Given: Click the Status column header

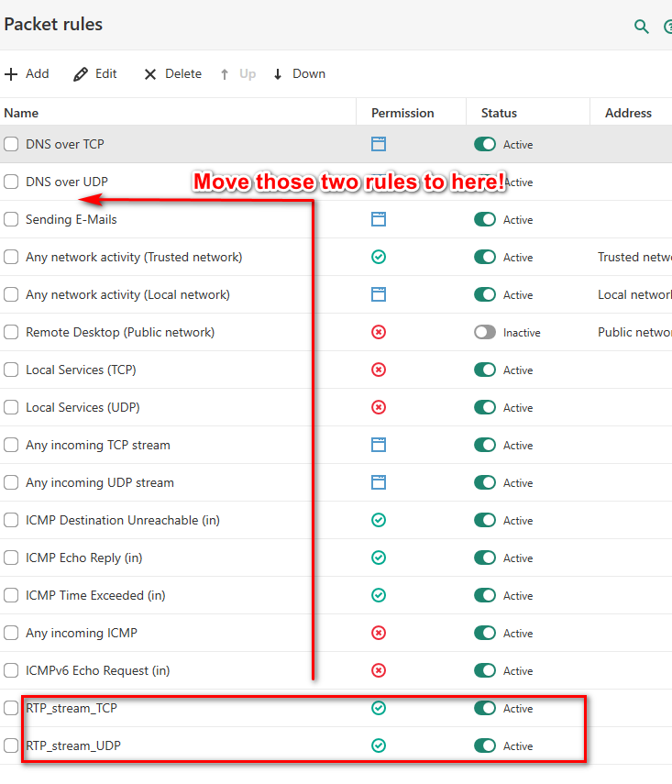Looking at the screenshot, I should coord(499,113).
